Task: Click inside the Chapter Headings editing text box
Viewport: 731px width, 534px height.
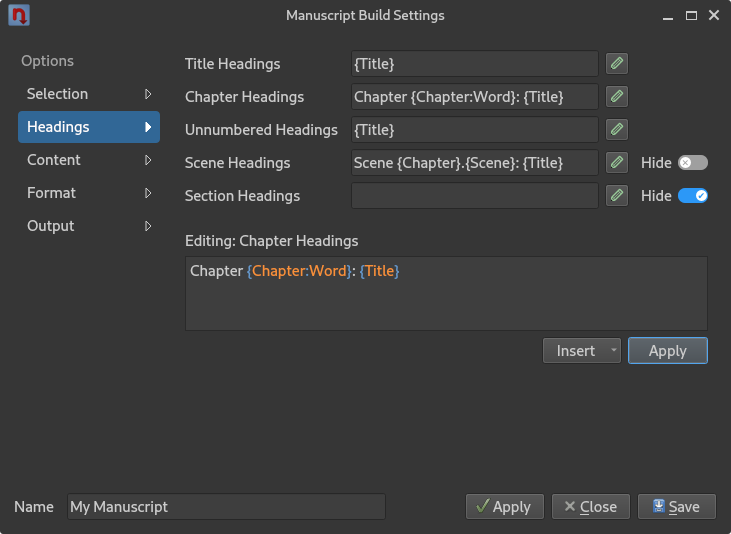Action: pyautogui.click(x=446, y=293)
